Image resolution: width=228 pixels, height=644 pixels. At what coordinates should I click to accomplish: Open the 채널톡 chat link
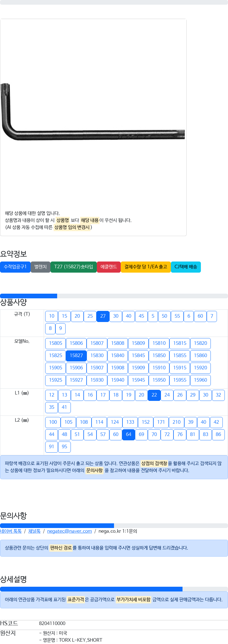[34, 531]
